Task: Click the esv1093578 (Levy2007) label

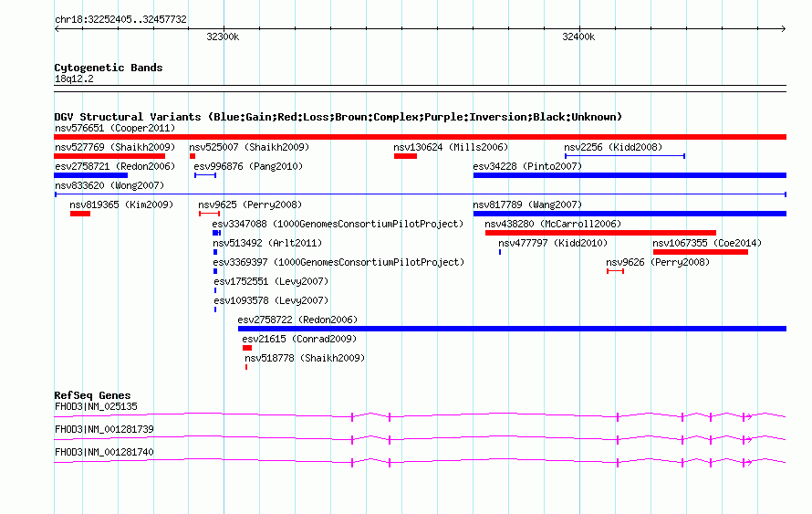Action: (x=271, y=300)
